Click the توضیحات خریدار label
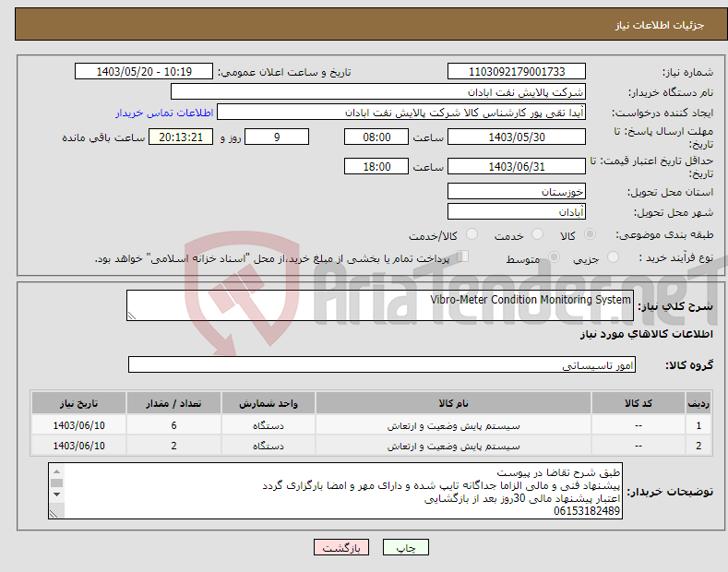This screenshot has width=728, height=572. coord(670,491)
